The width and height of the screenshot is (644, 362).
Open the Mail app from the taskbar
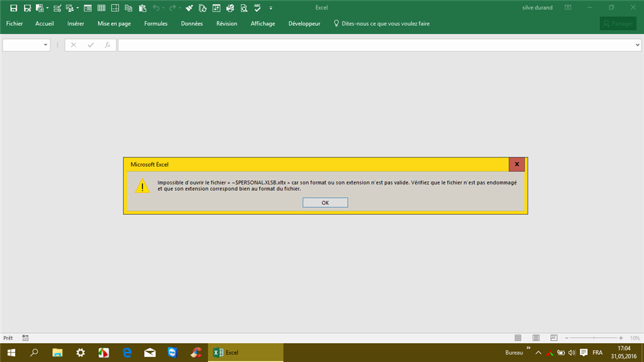[150, 353]
